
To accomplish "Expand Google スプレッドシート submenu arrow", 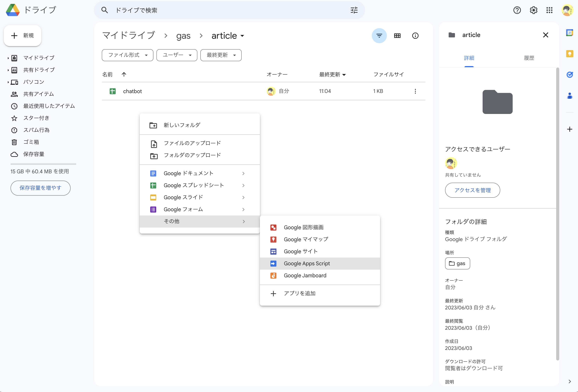I will (x=243, y=185).
